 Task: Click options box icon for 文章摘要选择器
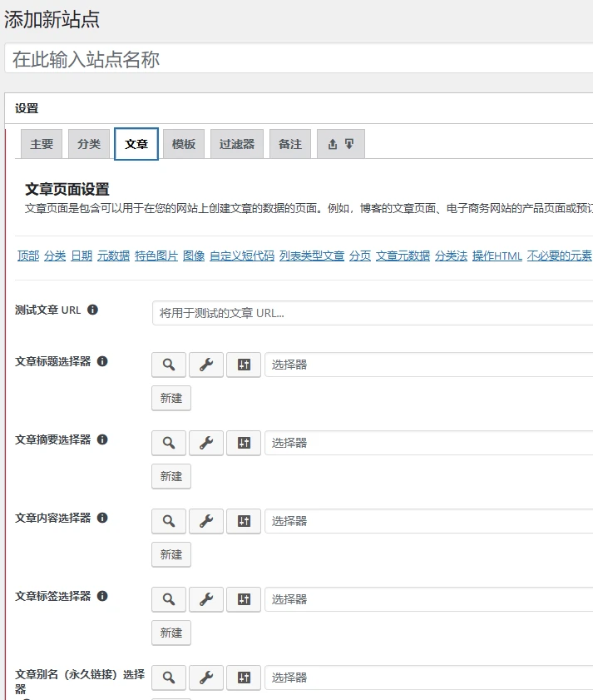point(244,443)
